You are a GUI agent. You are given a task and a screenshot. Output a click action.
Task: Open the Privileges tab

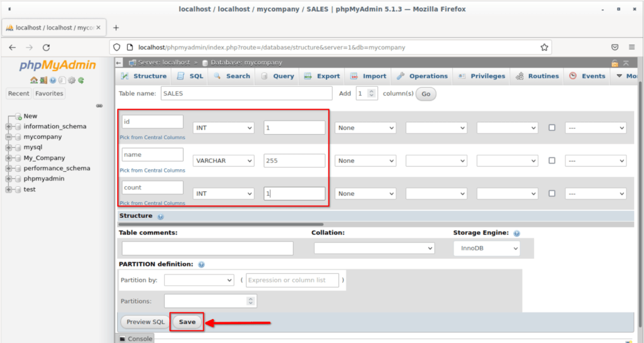(481, 76)
